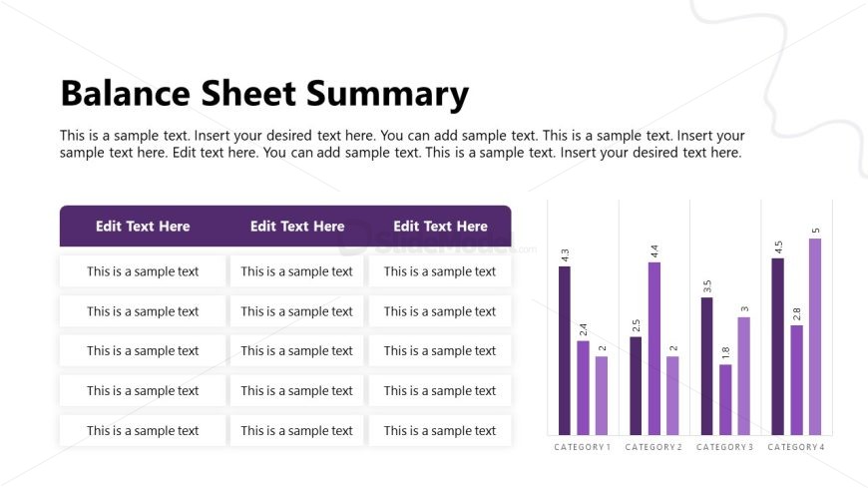868x488 pixels.
Task: Click the 1.8 bar in Category 3
Action: (x=725, y=399)
